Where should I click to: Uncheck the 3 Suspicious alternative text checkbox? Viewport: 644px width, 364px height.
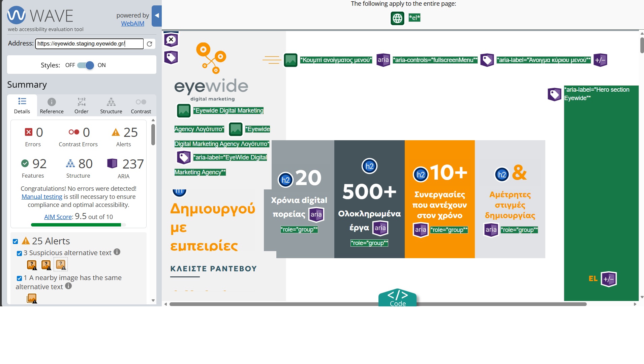(x=20, y=253)
